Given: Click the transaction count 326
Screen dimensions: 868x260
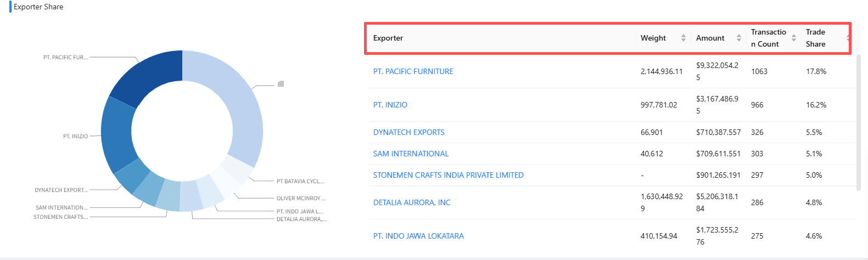Looking at the screenshot, I should point(757,132).
